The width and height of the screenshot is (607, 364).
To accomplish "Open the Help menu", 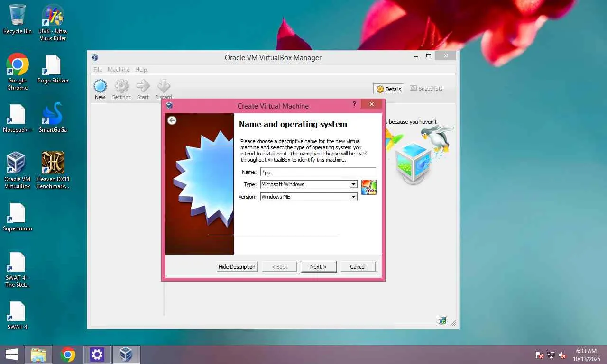I will [141, 70].
